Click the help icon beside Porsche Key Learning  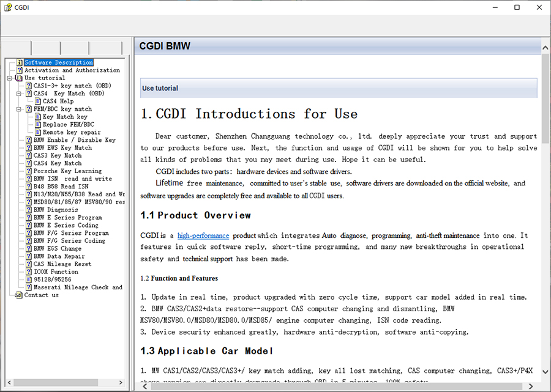(29, 171)
